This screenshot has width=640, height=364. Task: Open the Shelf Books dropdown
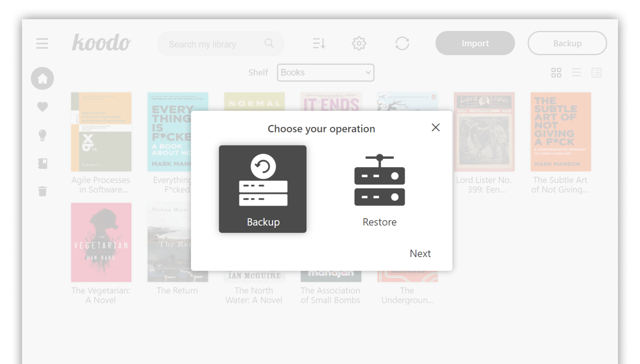pos(325,72)
